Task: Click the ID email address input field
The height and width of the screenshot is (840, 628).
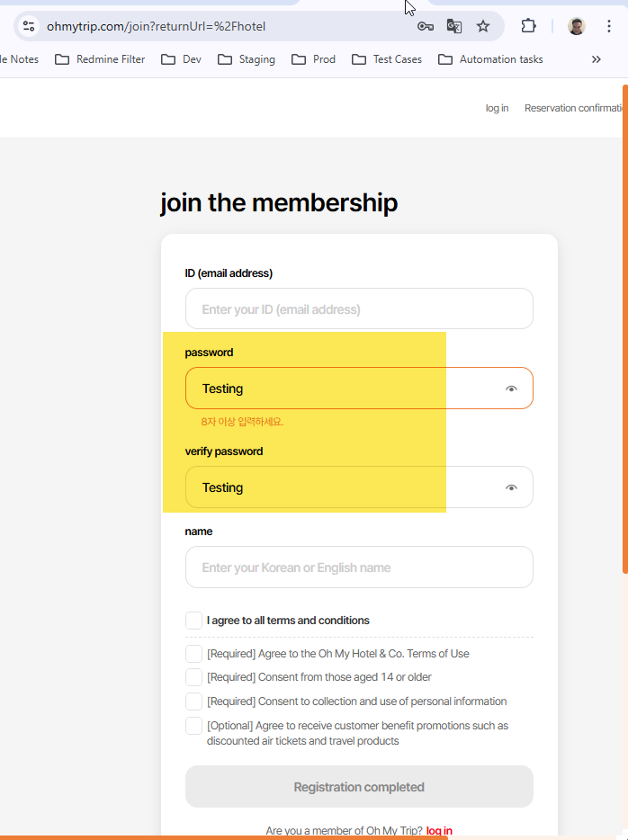Action: pos(359,309)
